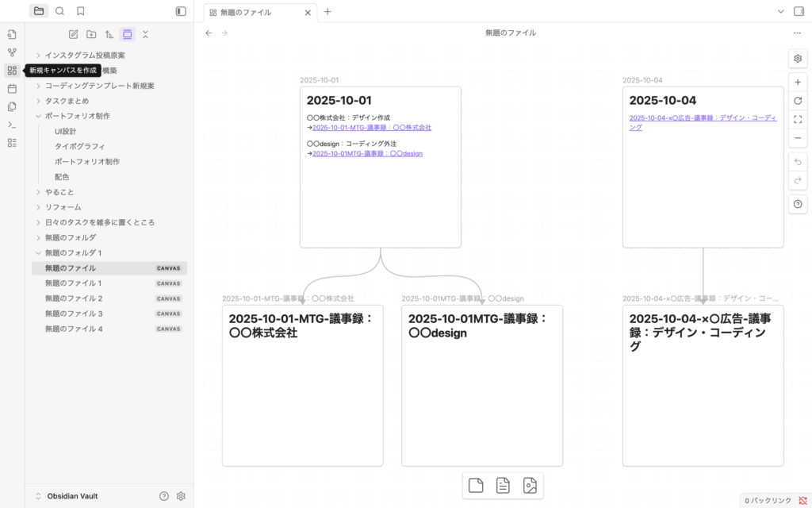812x508 pixels.
Task: Create a new canvas from ribbon
Action: (12, 71)
